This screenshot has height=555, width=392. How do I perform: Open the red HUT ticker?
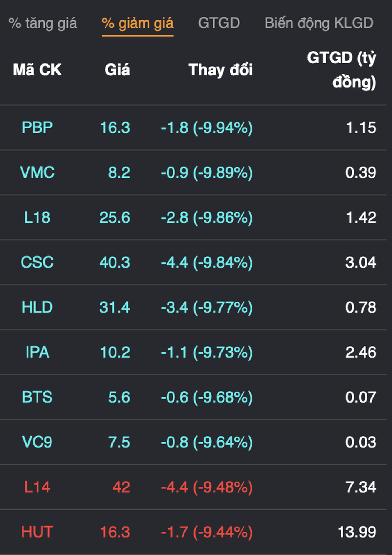(37, 532)
